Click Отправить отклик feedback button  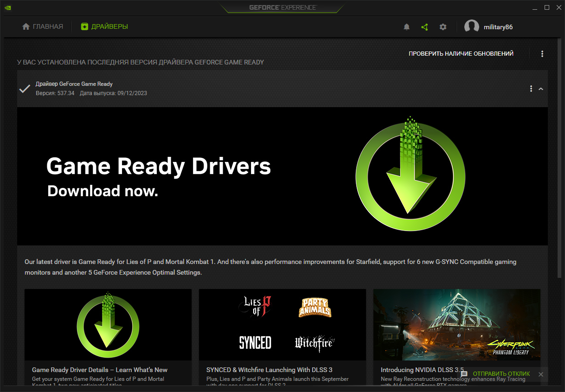point(501,374)
